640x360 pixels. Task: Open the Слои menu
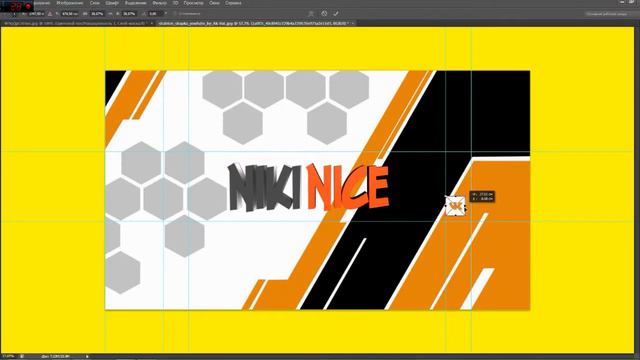tap(95, 3)
